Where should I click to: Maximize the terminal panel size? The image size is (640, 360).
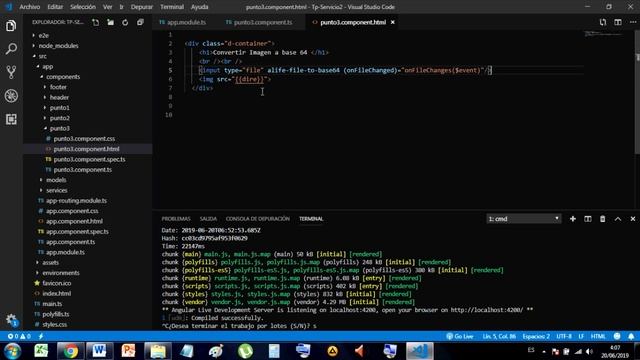coord(618,219)
